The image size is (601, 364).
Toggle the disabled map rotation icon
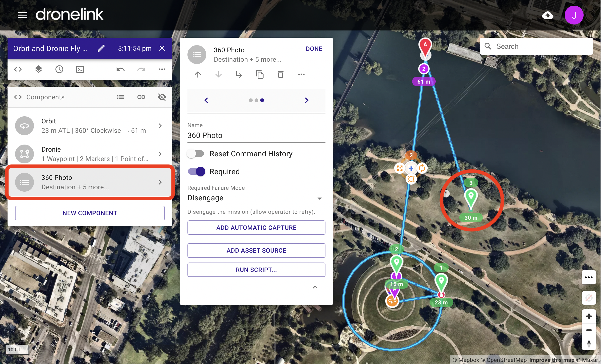[x=589, y=298]
